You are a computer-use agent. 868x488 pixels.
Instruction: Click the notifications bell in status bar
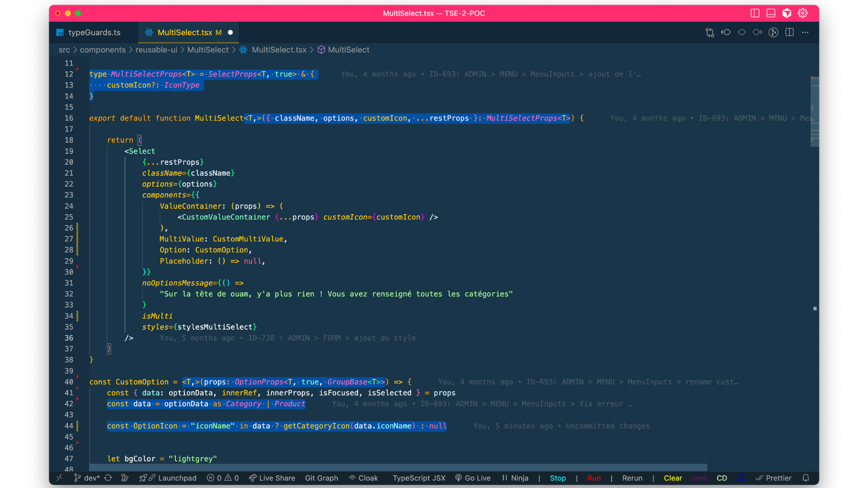(x=806, y=478)
